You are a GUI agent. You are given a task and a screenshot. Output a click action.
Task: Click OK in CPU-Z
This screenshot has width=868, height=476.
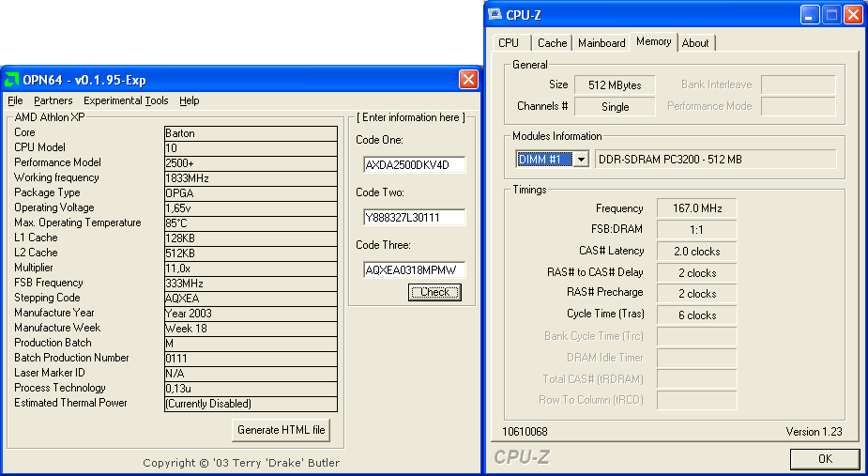pyautogui.click(x=825, y=458)
